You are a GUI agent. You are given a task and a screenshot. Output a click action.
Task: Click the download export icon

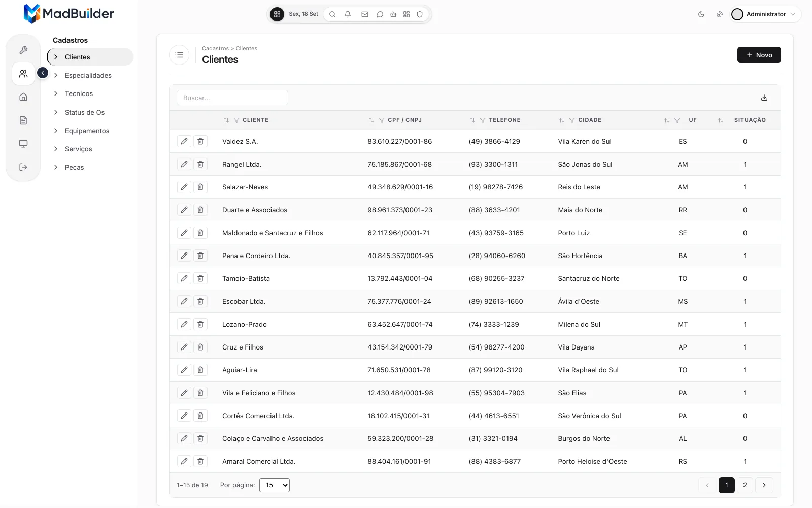click(764, 98)
